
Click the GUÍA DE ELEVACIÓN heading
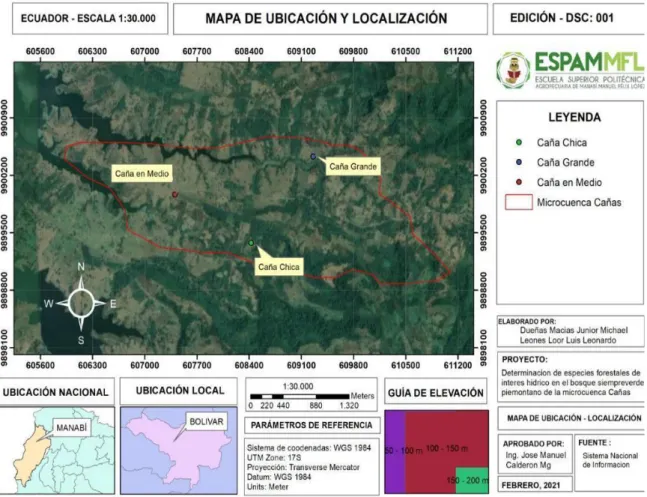tap(435, 393)
